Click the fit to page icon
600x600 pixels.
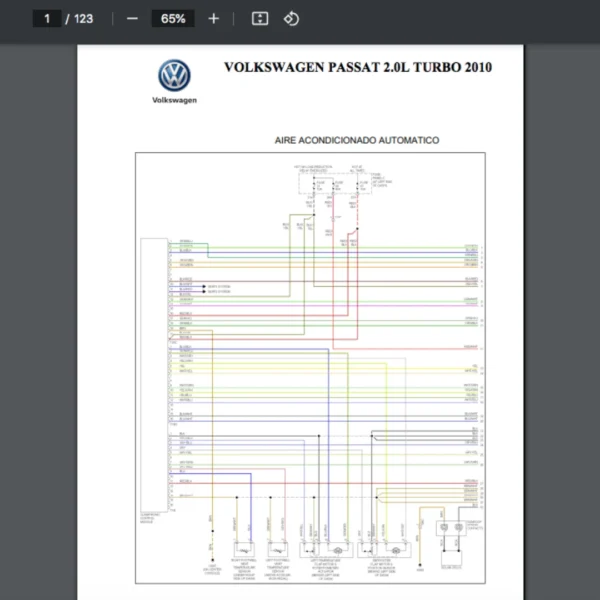pos(260,18)
